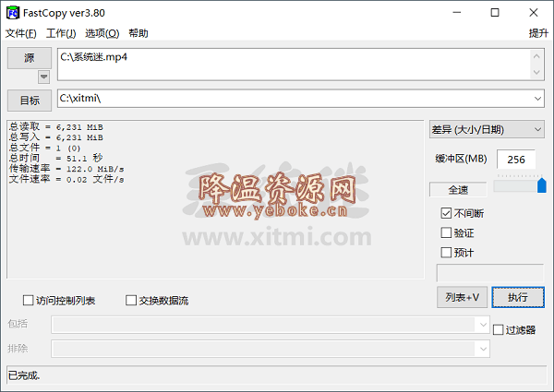The width and height of the screenshot is (554, 392).
Task: Click the speed slider handle
Action: pyautogui.click(x=542, y=185)
